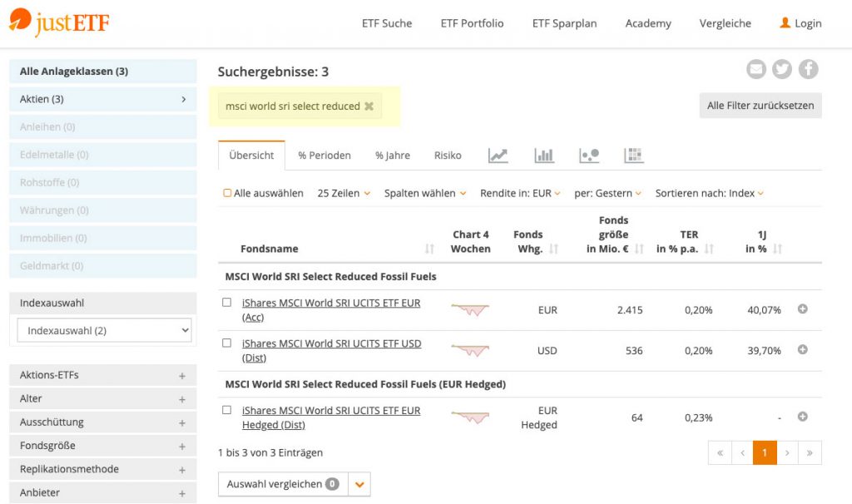Switch to the % Jahre tab

(393, 156)
